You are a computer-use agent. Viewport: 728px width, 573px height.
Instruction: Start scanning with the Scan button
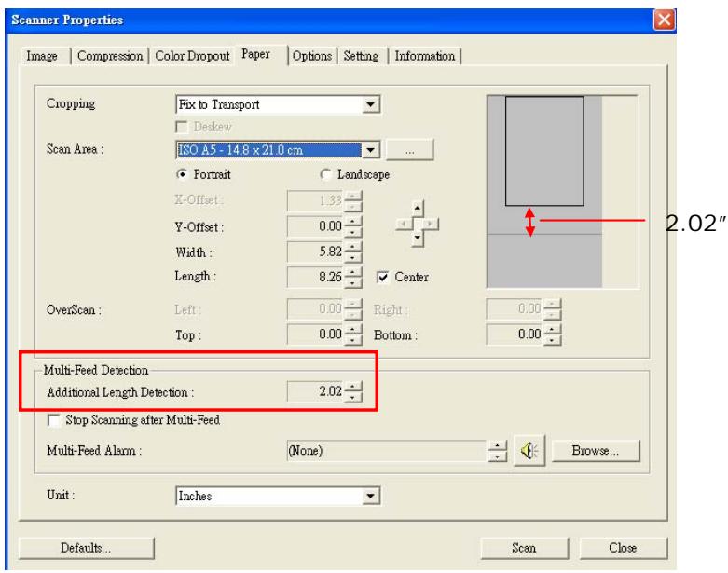tap(524, 548)
